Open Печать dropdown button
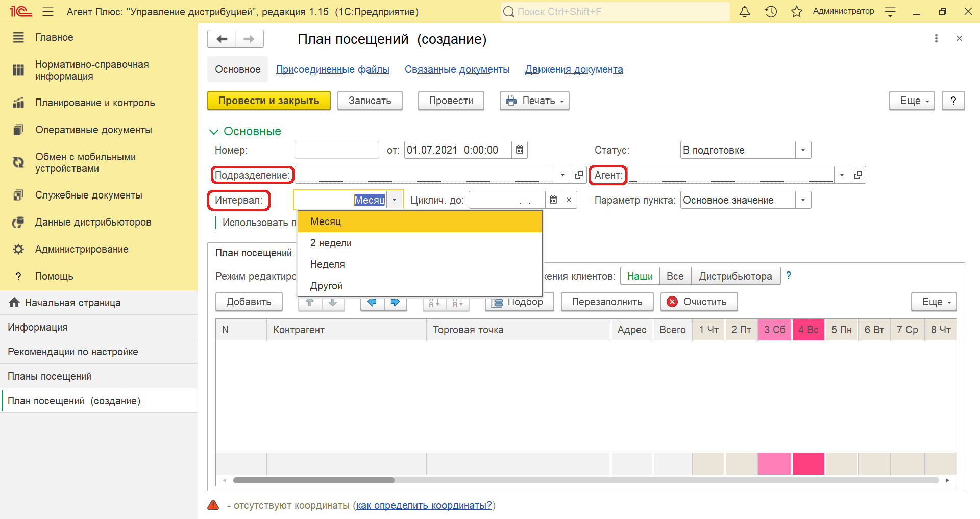 (x=534, y=101)
